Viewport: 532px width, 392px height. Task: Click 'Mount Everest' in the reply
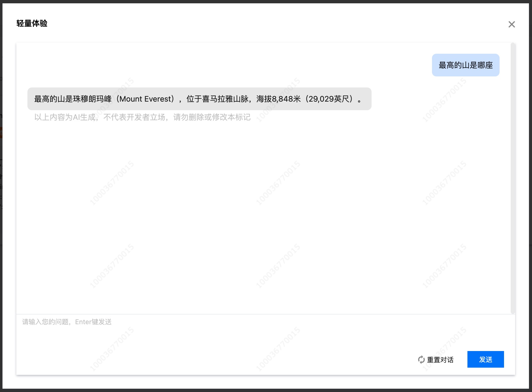click(145, 99)
